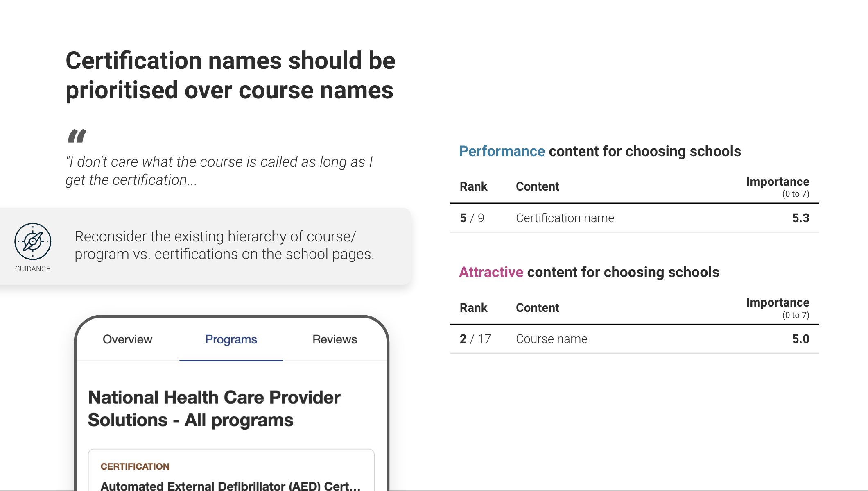This screenshot has height=491, width=868.
Task: Click the slide title about certification names
Action: pos(231,75)
